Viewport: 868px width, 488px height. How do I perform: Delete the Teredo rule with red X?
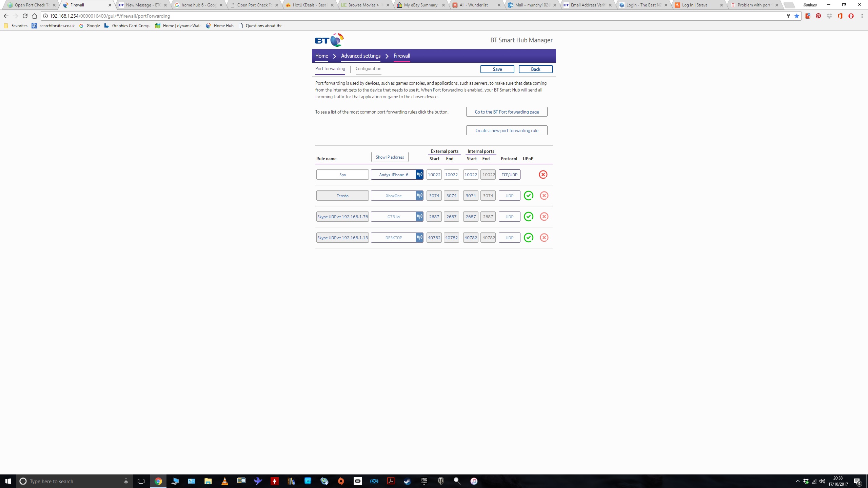tap(544, 196)
